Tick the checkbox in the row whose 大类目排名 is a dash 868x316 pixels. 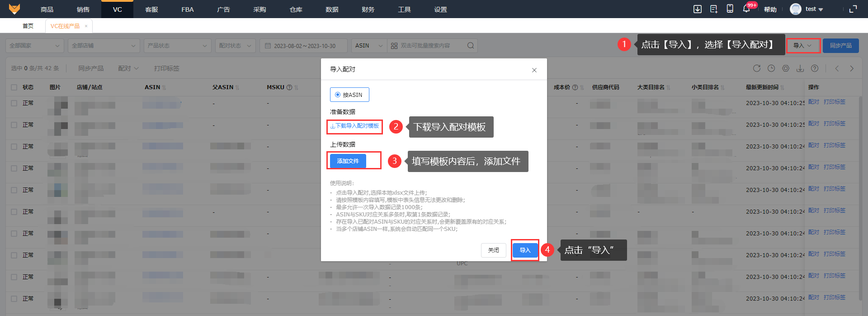(x=14, y=212)
